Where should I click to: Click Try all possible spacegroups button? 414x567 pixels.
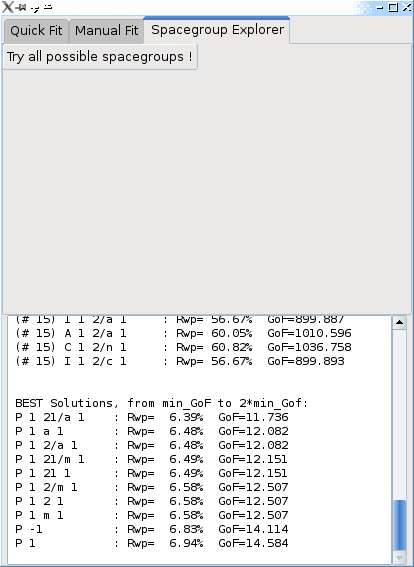tap(100, 57)
